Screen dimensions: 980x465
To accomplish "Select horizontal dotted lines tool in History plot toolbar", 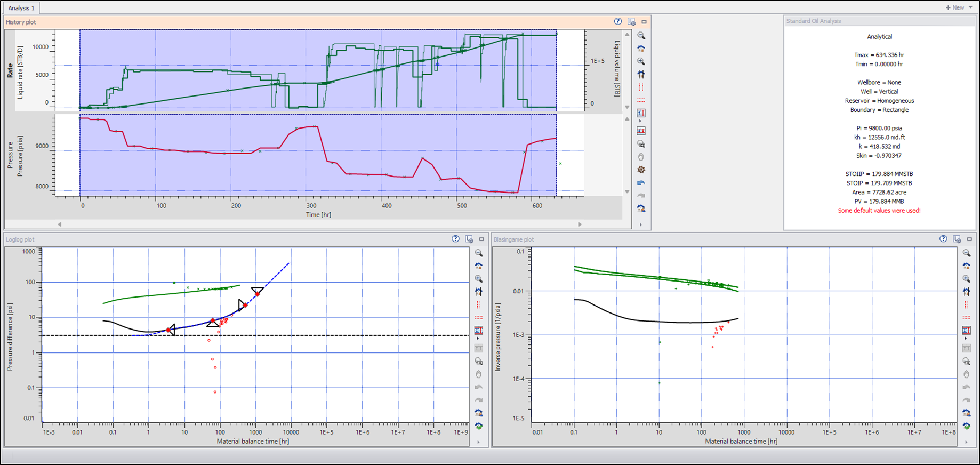I will click(x=641, y=100).
